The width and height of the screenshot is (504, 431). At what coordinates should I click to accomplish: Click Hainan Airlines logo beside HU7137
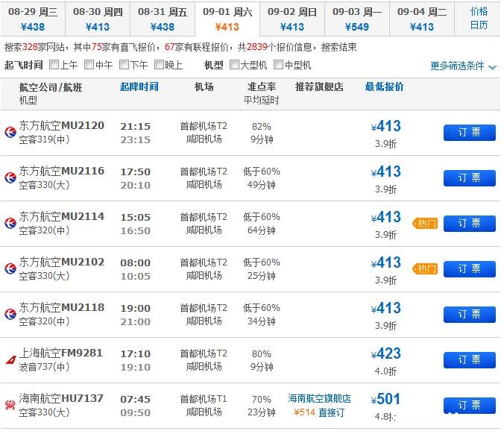coord(10,405)
